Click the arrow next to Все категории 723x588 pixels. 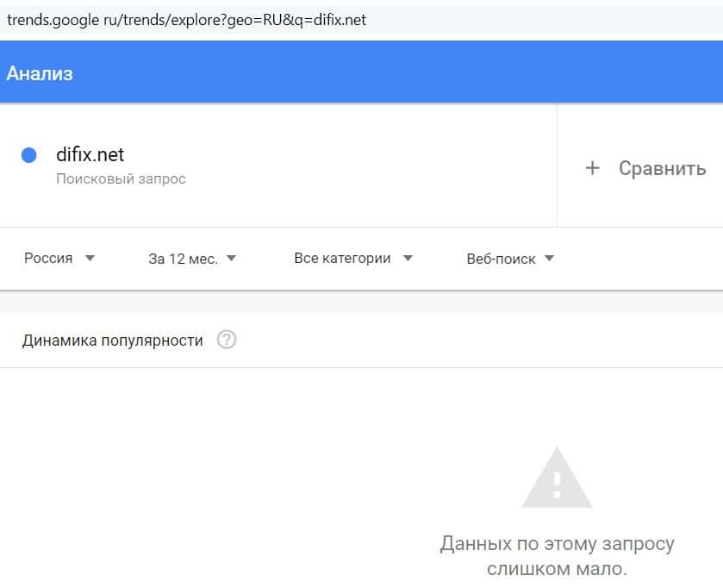tap(408, 258)
